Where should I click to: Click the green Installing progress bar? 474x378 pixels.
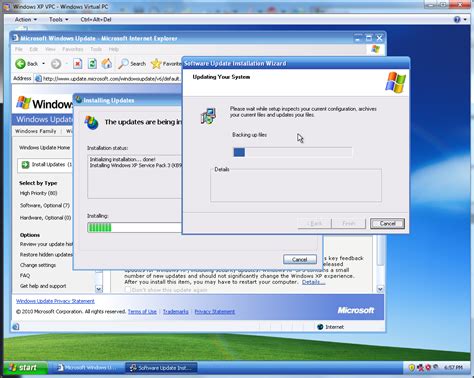[x=134, y=227]
